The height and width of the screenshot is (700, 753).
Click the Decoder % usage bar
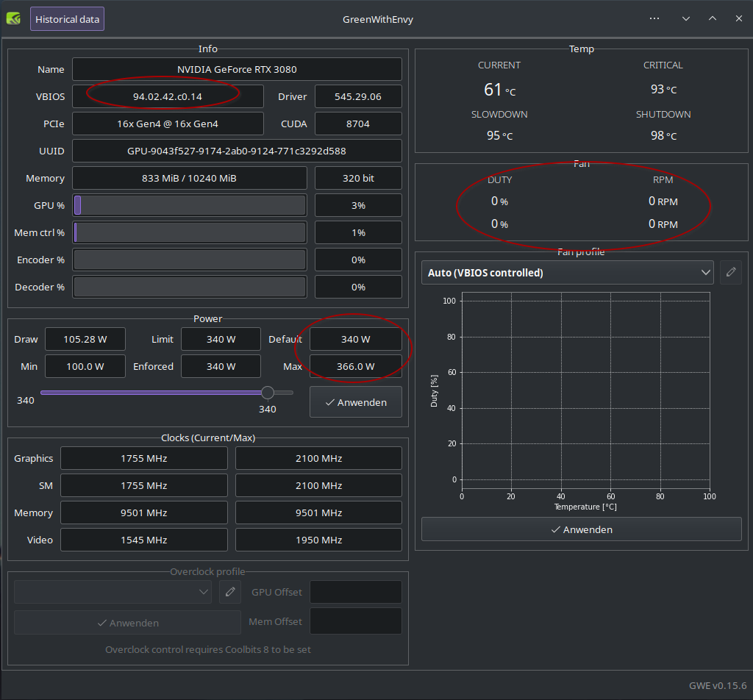pos(190,287)
